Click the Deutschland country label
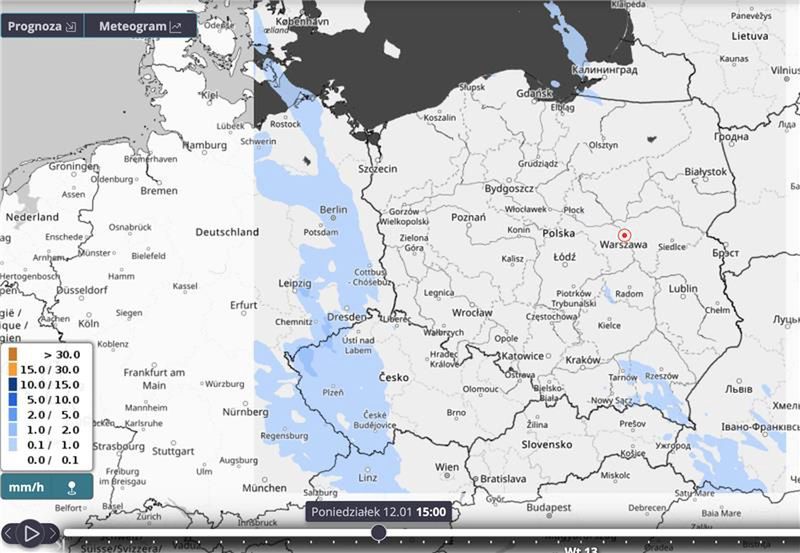This screenshot has width=800, height=553. pyautogui.click(x=227, y=233)
